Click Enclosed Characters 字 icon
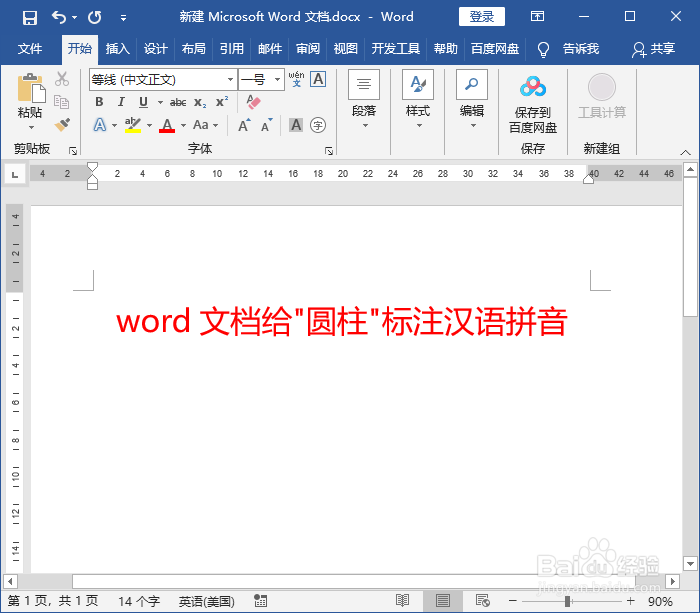The height and width of the screenshot is (613, 700). [318, 125]
